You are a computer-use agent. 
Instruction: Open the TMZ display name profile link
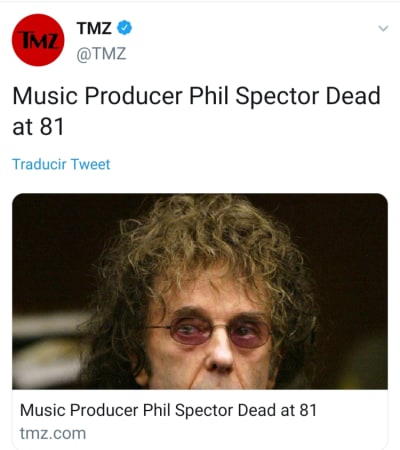[x=94, y=28]
